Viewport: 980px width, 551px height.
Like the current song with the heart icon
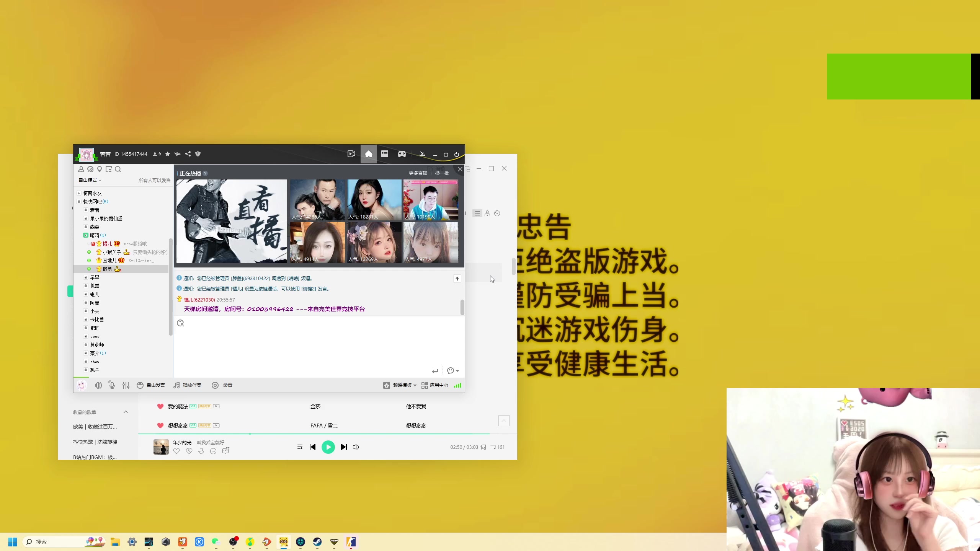(x=176, y=451)
